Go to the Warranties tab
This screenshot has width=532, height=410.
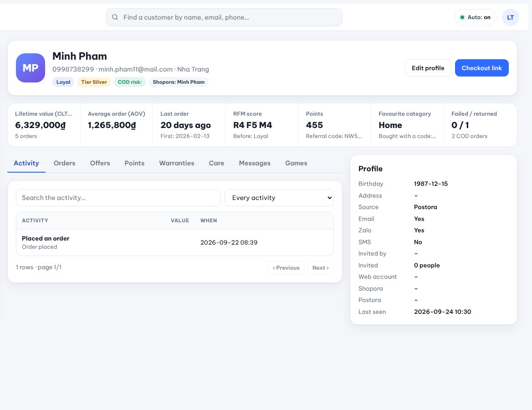tap(177, 163)
